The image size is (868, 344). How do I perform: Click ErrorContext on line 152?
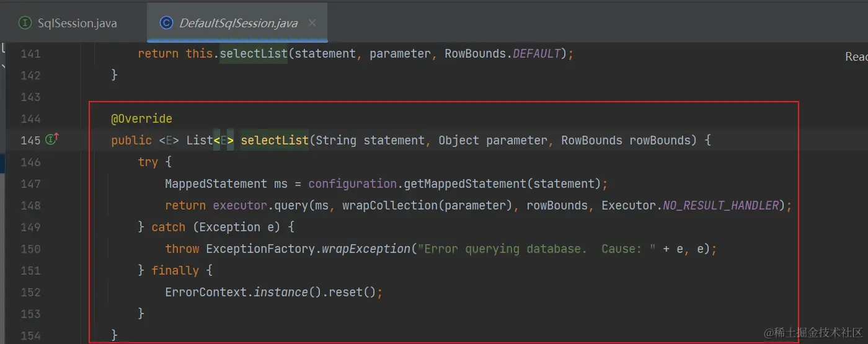[x=206, y=293]
